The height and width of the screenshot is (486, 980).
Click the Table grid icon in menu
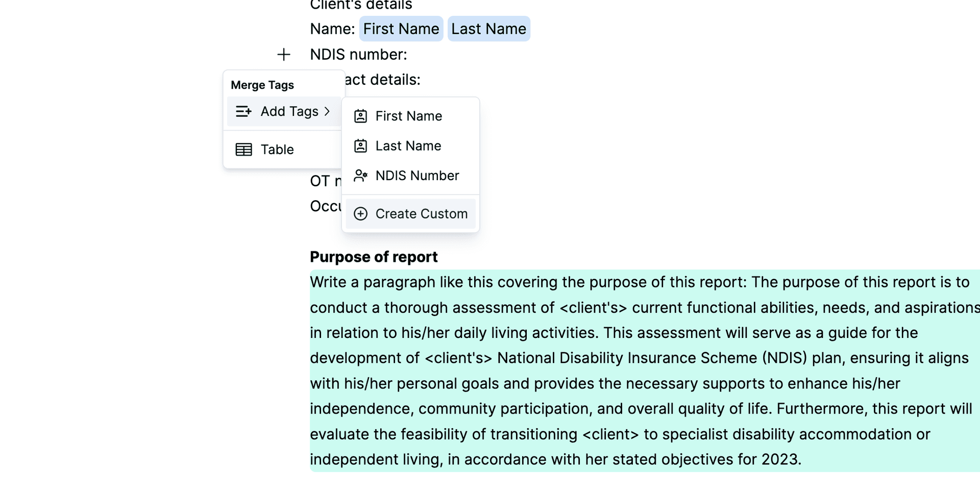click(x=243, y=150)
